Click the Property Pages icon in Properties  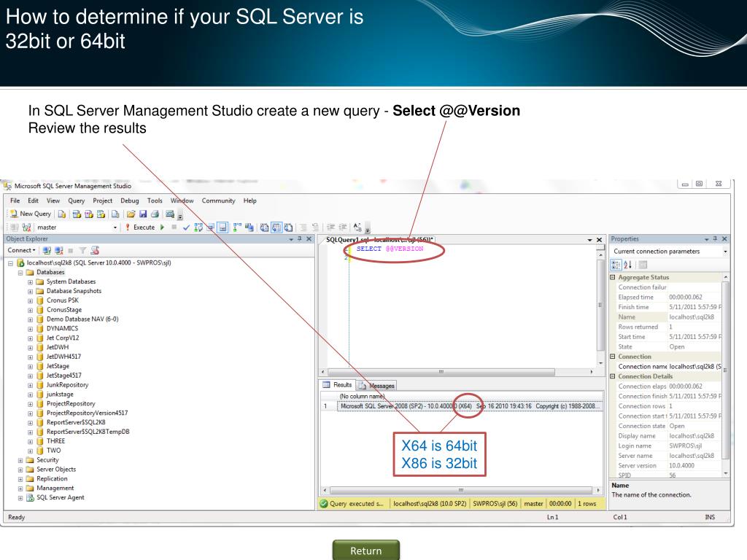643,265
